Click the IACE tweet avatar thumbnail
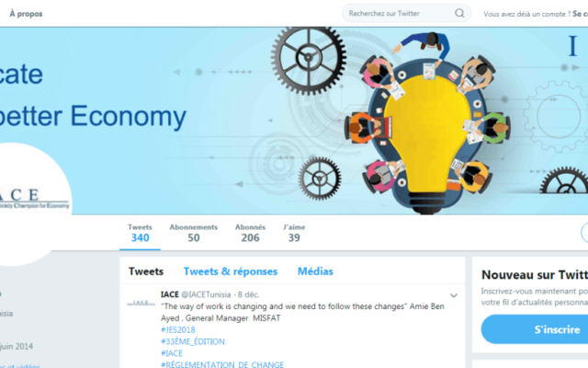588x368 pixels. tap(141, 303)
